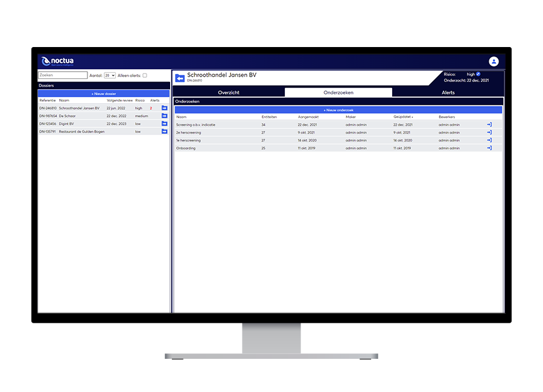The width and height of the screenshot is (543, 392).
Task: Switch to the Overzicht tab
Action: 229,92
